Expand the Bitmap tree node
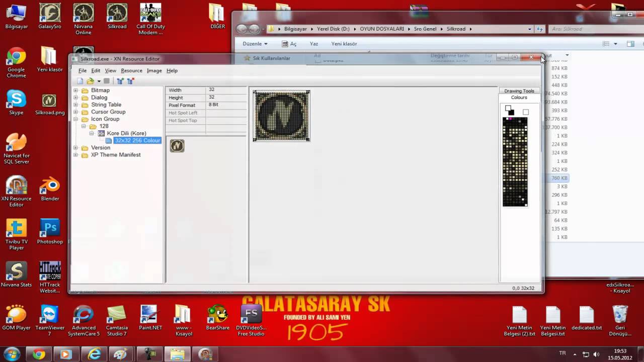Screen dimensions: 644x362 [x=76, y=90]
